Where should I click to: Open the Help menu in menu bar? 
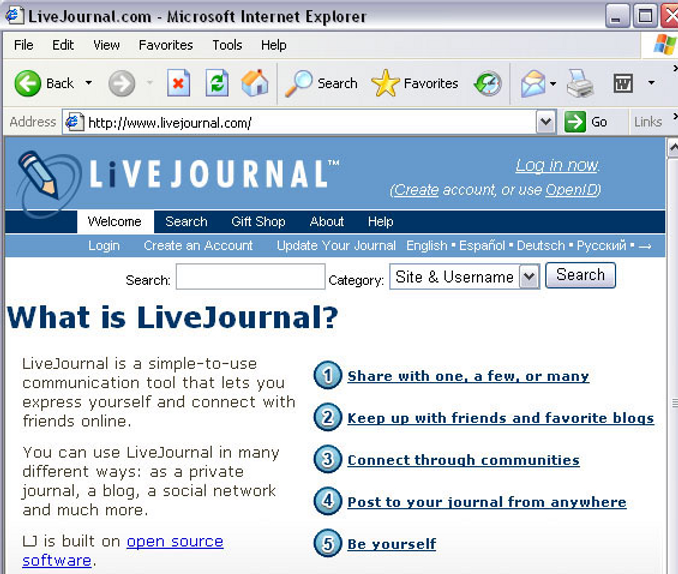[274, 45]
